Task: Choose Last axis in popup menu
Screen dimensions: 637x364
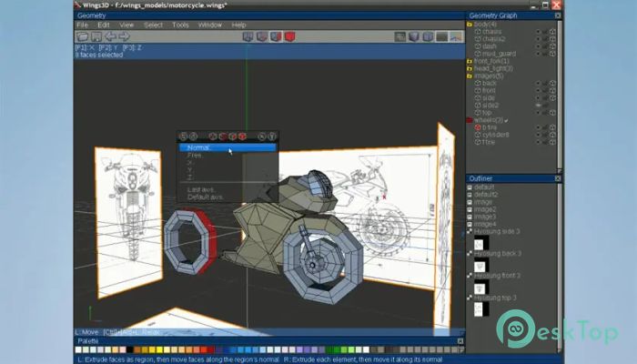Action: tap(227, 189)
